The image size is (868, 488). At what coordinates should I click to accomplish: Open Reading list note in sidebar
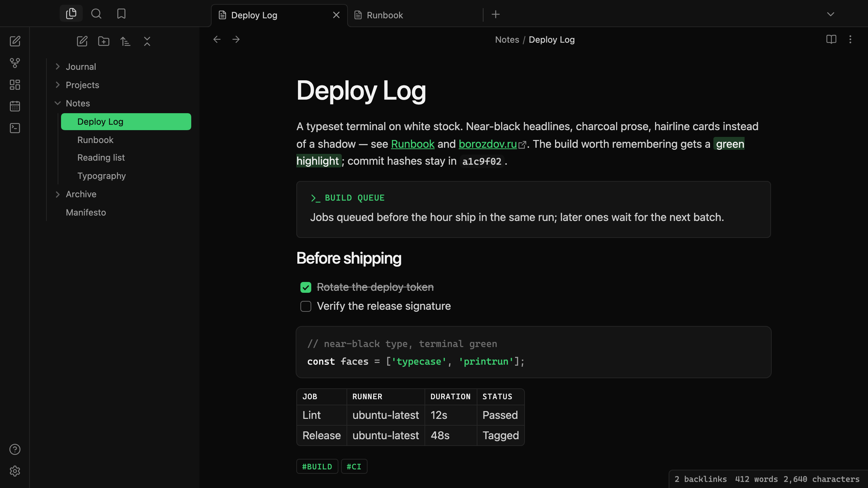click(x=126, y=158)
